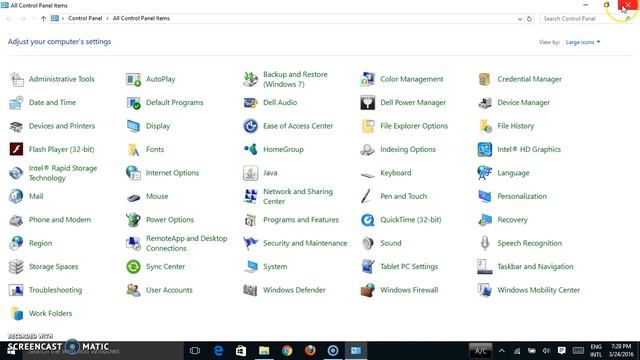This screenshot has width=640, height=360.
Task: Open RemoteApp and Desktop Connections link
Action: (x=187, y=243)
